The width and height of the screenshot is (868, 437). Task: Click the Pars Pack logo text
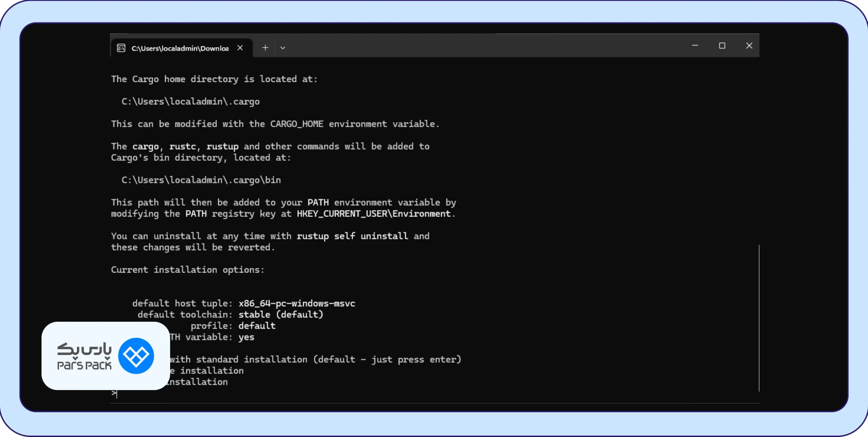84,356
